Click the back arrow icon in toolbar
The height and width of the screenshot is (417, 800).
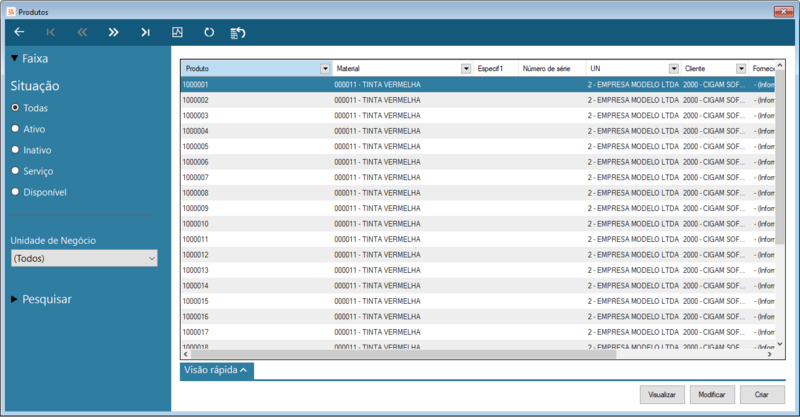pos(19,32)
